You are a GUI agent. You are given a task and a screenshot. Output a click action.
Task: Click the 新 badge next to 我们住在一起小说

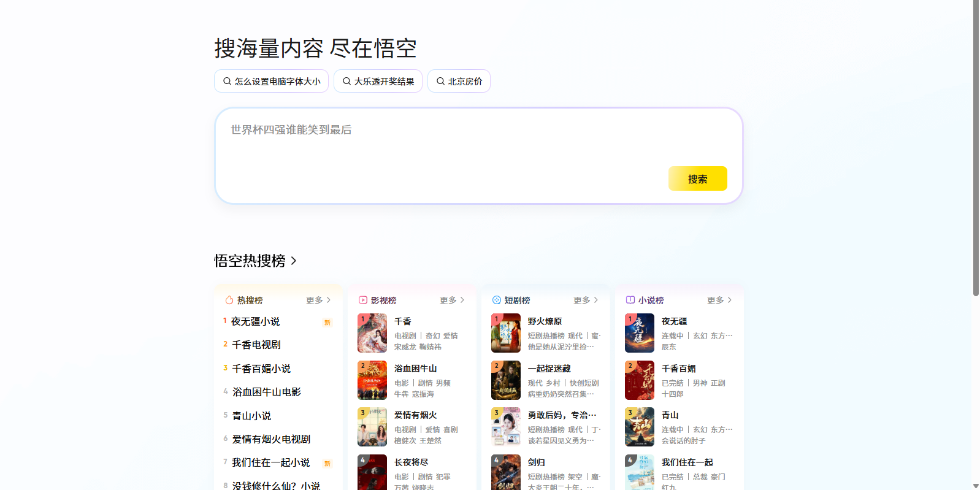(327, 464)
